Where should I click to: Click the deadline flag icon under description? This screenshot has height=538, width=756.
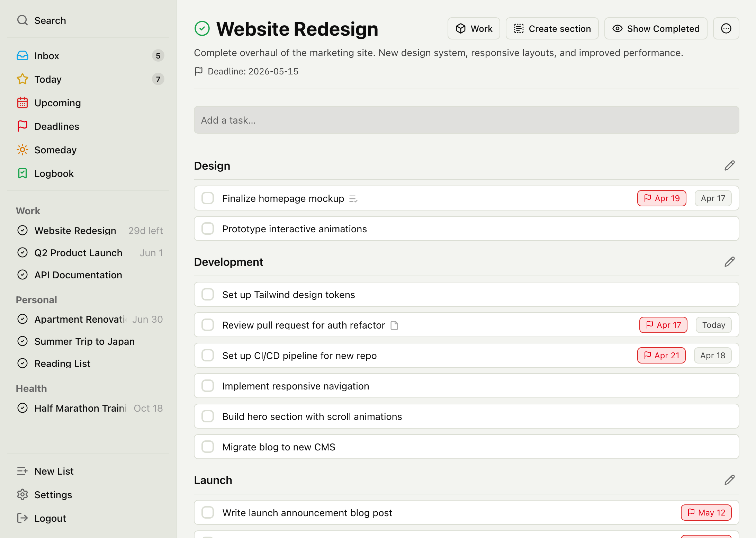pos(199,71)
